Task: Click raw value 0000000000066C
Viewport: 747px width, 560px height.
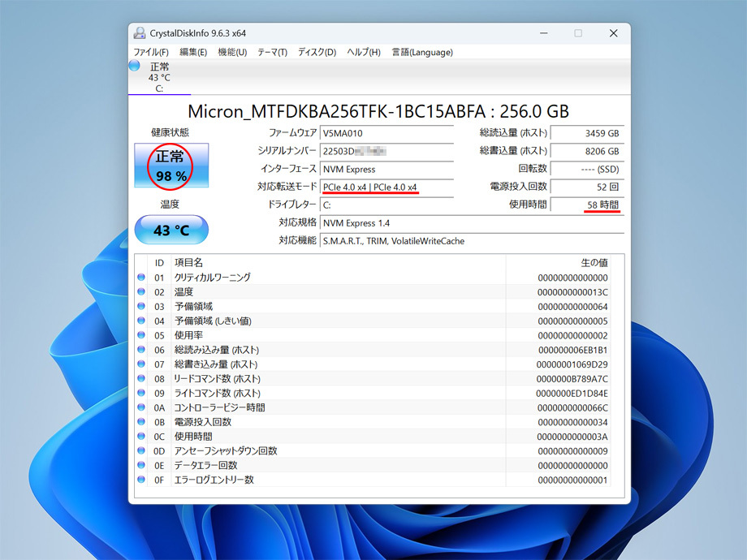Action: click(x=572, y=407)
